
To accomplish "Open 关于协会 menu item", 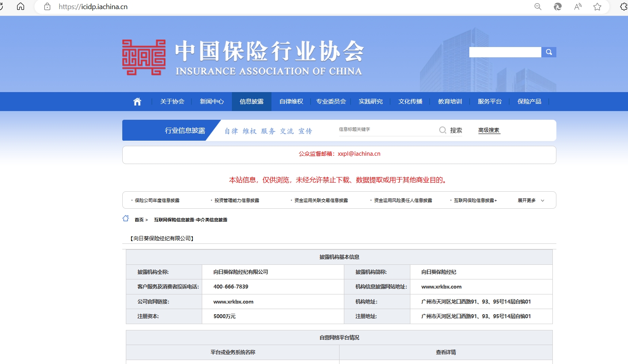I will point(172,102).
